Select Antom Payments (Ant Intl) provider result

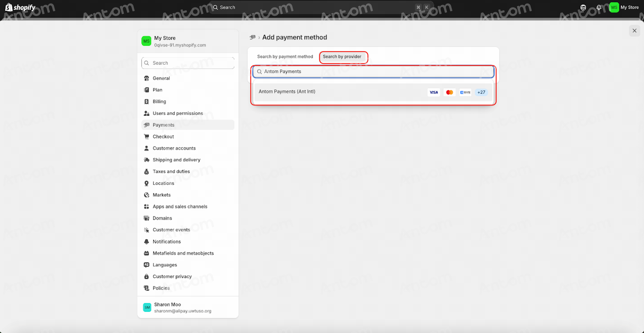(x=373, y=92)
